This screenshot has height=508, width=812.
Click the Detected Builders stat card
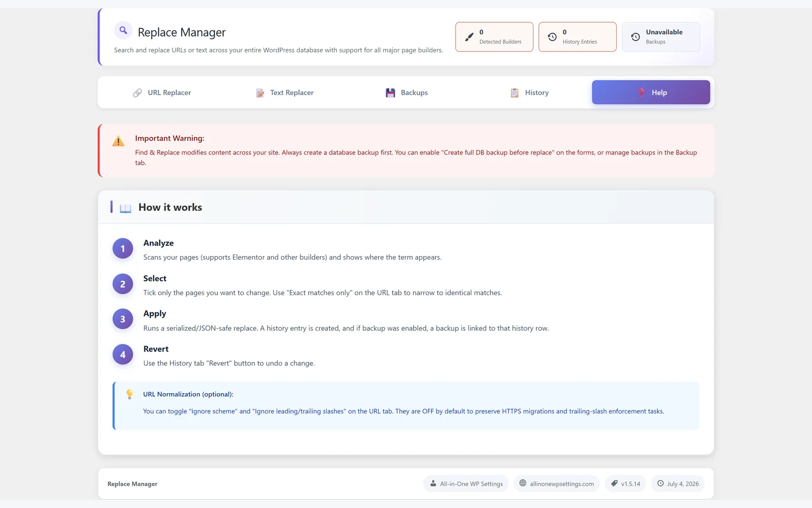pyautogui.click(x=494, y=37)
